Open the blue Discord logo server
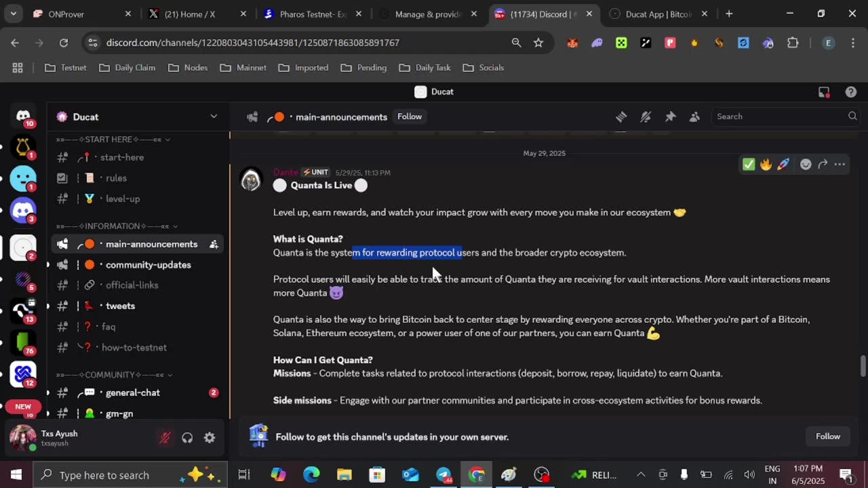Viewport: 868px width, 488px height. click(x=23, y=210)
